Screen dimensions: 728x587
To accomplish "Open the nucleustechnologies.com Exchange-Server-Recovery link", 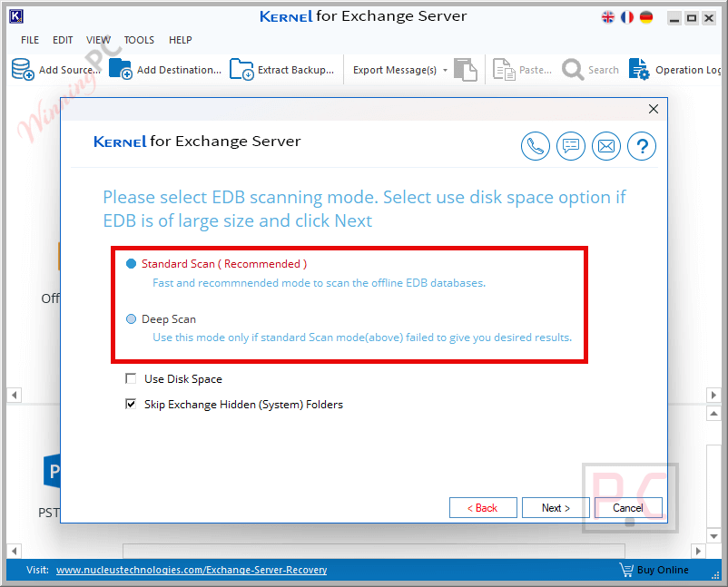I will pos(192,570).
